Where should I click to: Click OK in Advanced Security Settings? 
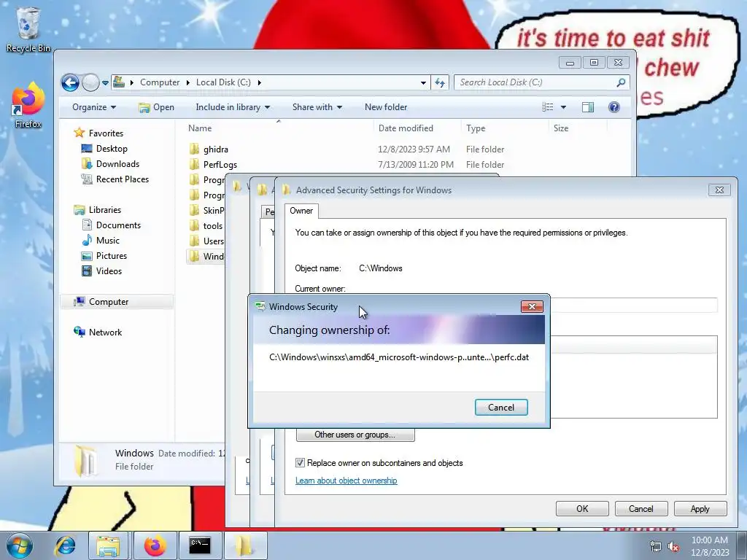[582, 508]
